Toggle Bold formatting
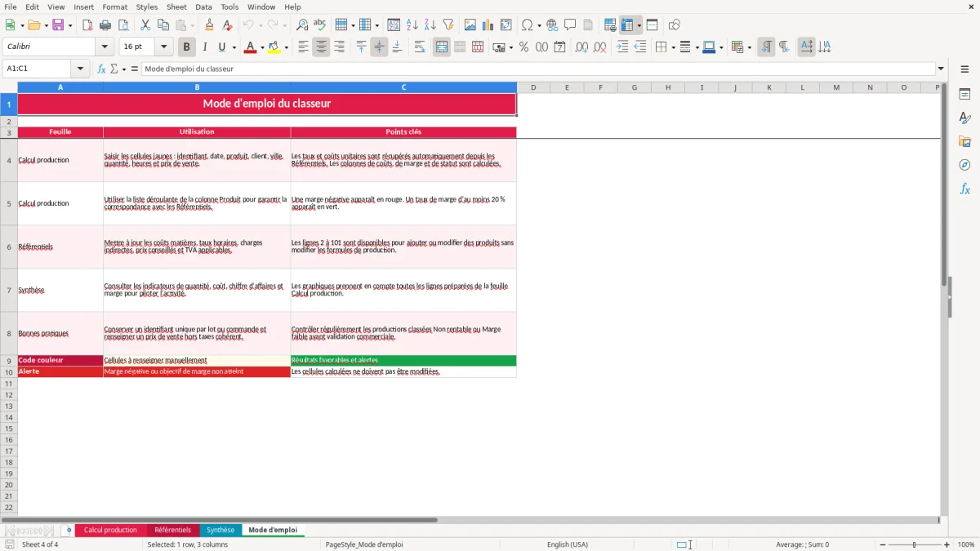The height and width of the screenshot is (551, 980). pyautogui.click(x=187, y=47)
